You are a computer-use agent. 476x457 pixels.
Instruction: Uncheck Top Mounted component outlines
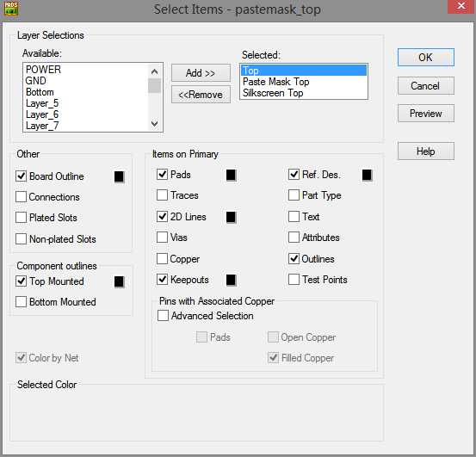coord(21,281)
